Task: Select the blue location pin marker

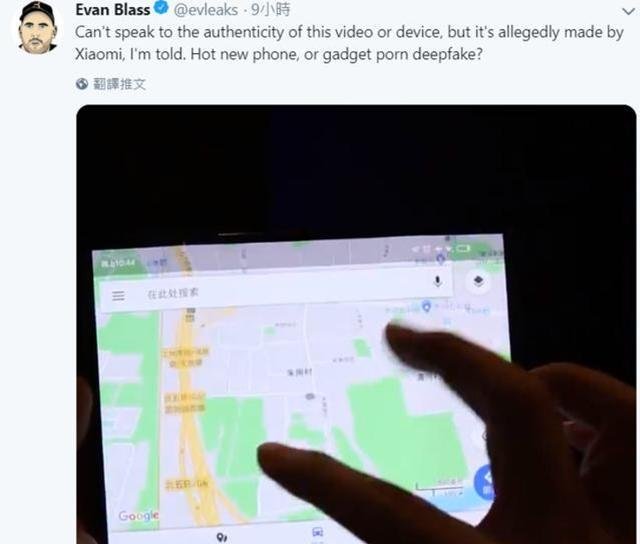Action: click(x=427, y=306)
